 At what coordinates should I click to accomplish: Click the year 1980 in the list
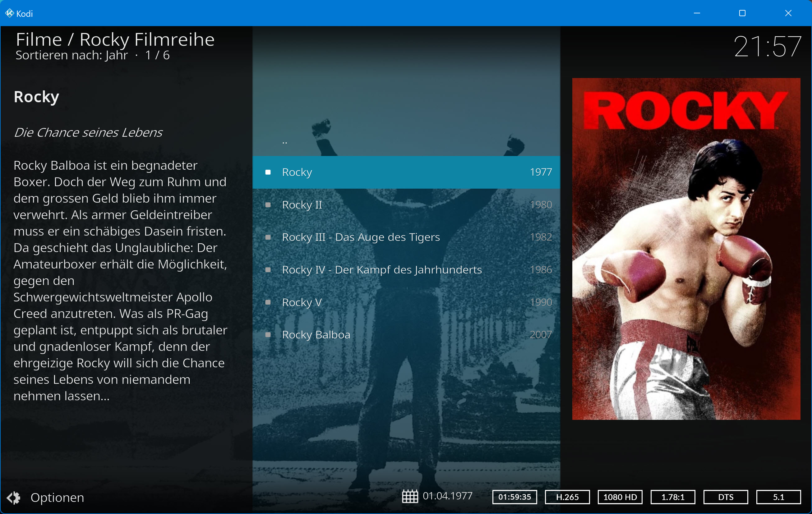pyautogui.click(x=541, y=204)
